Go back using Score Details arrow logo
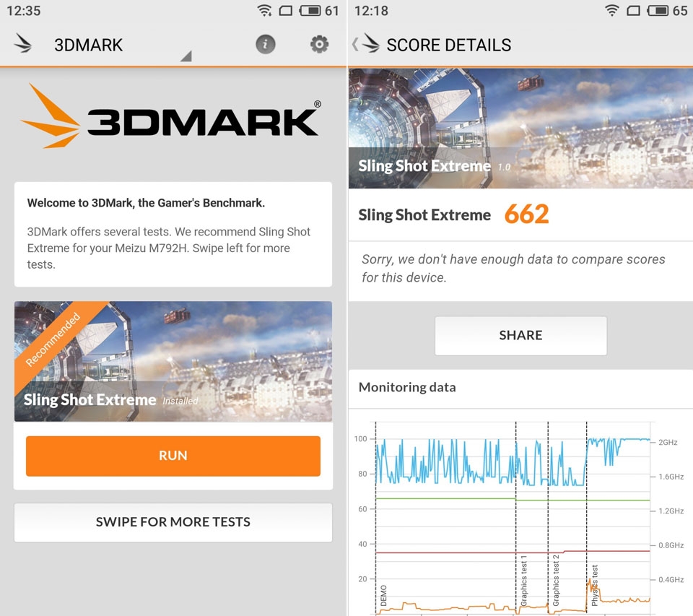The height and width of the screenshot is (616, 693). click(367, 43)
